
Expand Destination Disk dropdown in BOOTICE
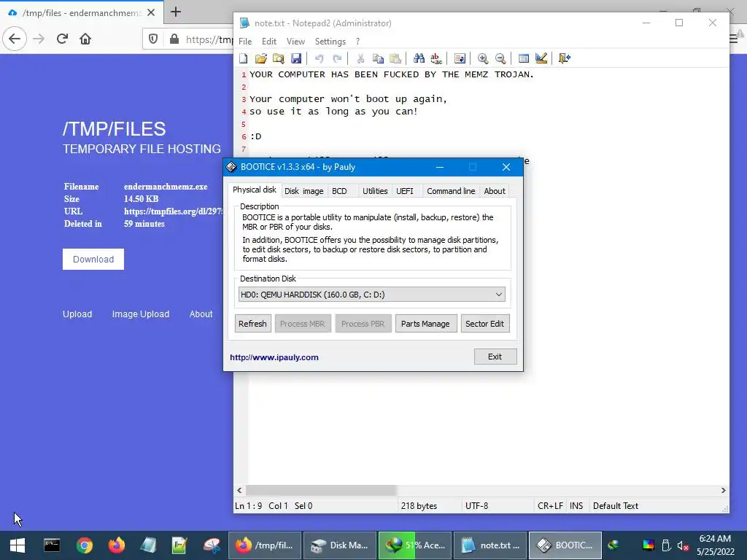coord(371,295)
